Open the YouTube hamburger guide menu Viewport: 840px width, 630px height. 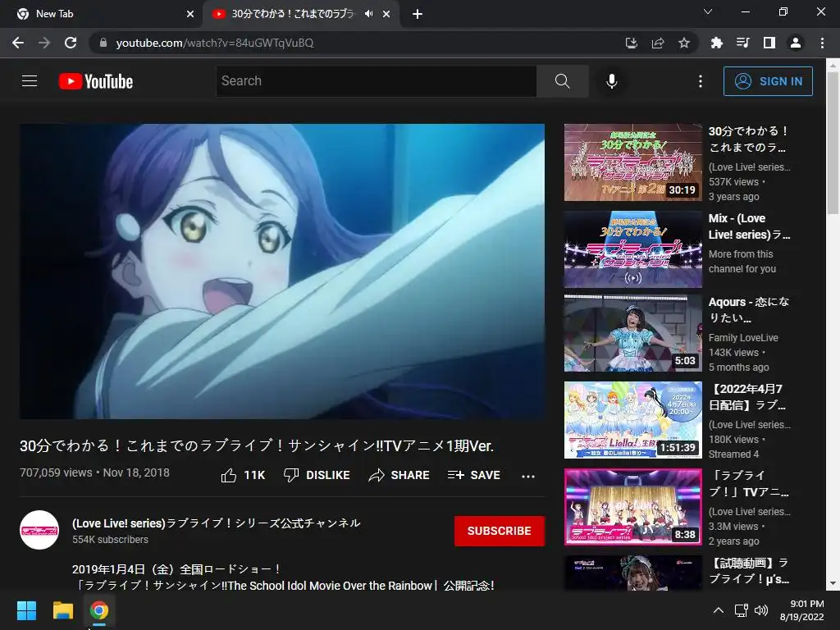pyautogui.click(x=30, y=81)
